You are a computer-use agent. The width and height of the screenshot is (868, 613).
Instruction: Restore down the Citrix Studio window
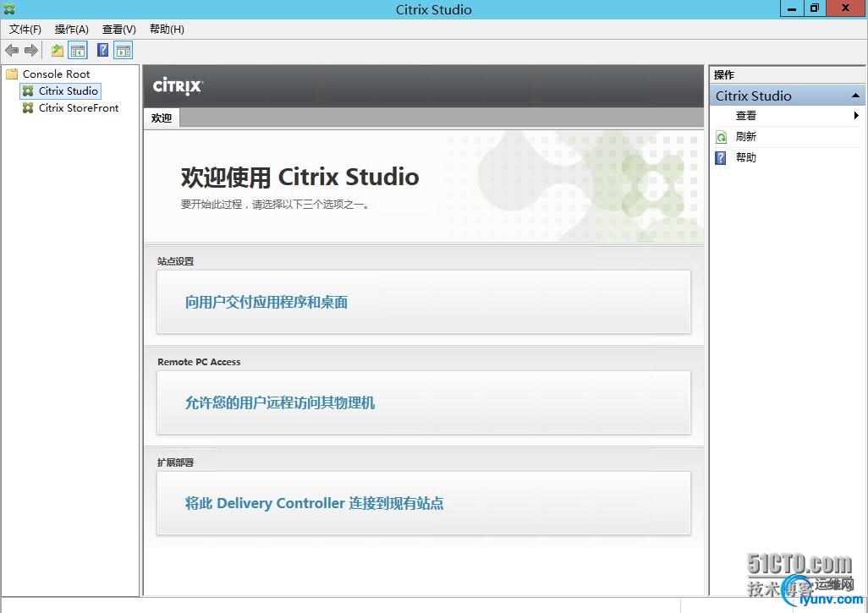click(x=815, y=8)
